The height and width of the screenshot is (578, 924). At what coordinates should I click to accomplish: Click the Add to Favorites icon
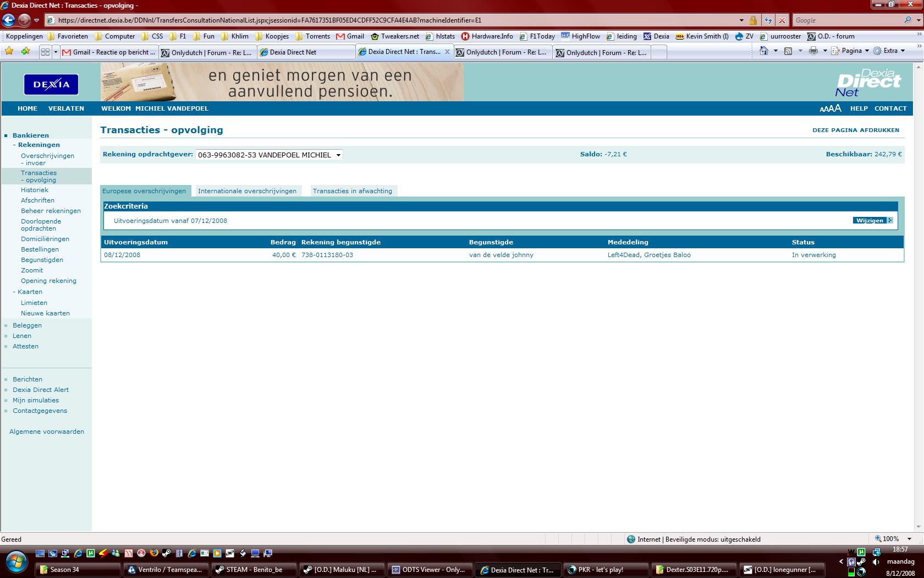(25, 51)
